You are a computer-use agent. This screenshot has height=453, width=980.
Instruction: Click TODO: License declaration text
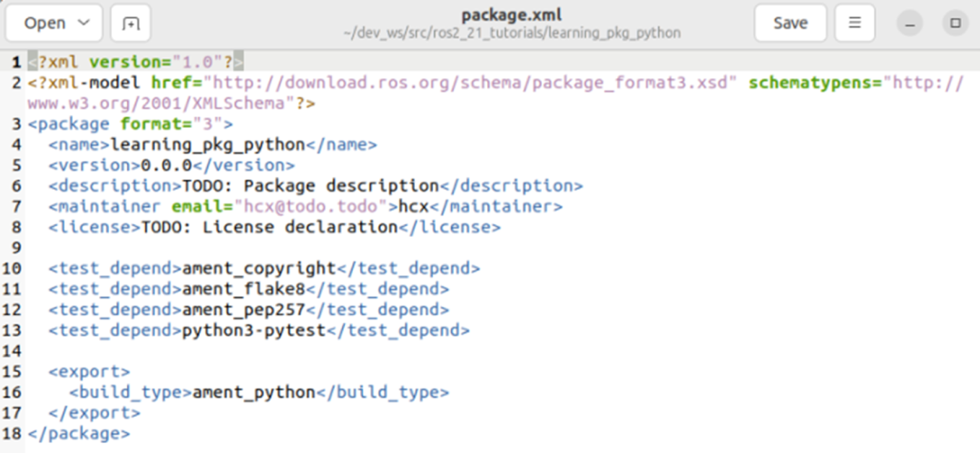pyautogui.click(x=269, y=227)
